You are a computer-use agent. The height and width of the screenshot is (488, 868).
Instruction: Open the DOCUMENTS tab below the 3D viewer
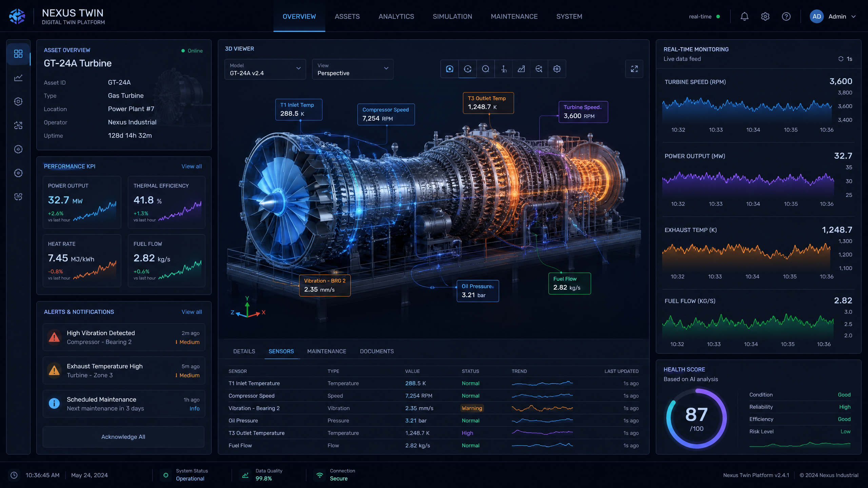click(x=377, y=351)
